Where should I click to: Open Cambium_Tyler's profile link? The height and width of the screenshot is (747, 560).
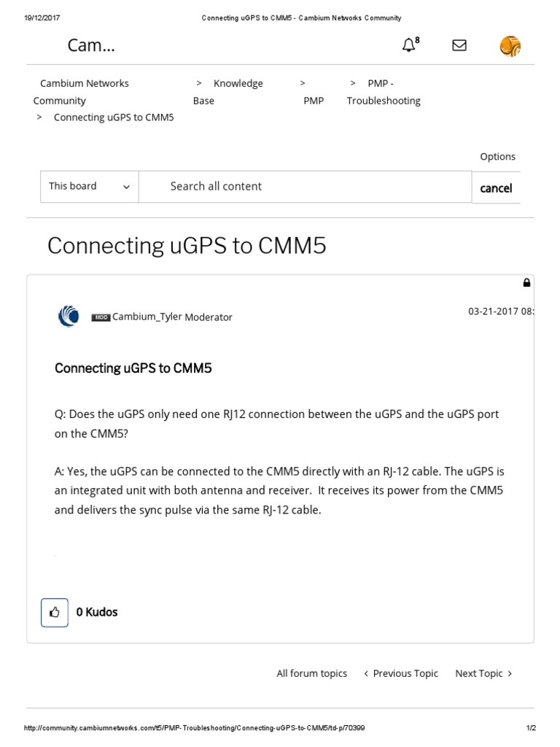click(147, 317)
